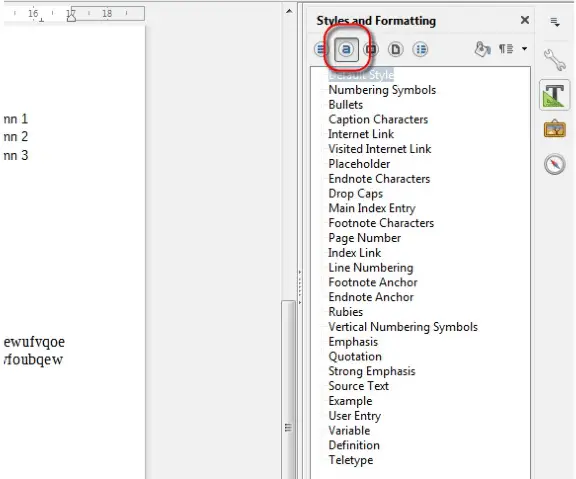
Task: Select the Character Styles icon
Action: [346, 49]
